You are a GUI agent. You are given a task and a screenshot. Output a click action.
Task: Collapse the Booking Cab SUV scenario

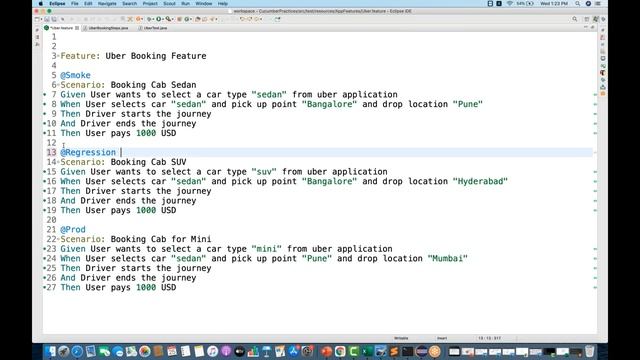coord(58,162)
